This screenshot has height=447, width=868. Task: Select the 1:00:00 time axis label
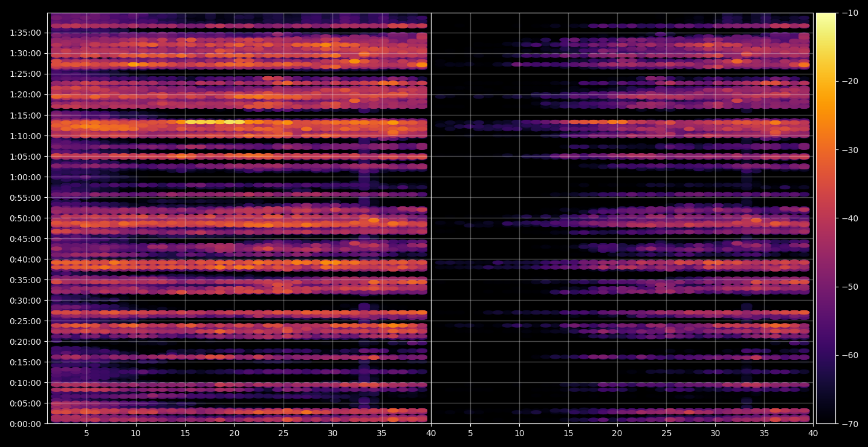tap(25, 177)
